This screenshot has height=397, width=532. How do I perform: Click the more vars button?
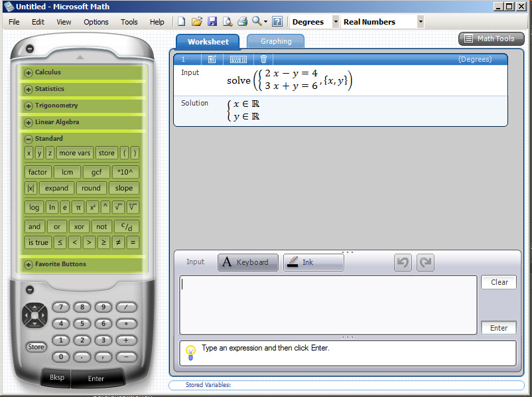click(x=75, y=153)
